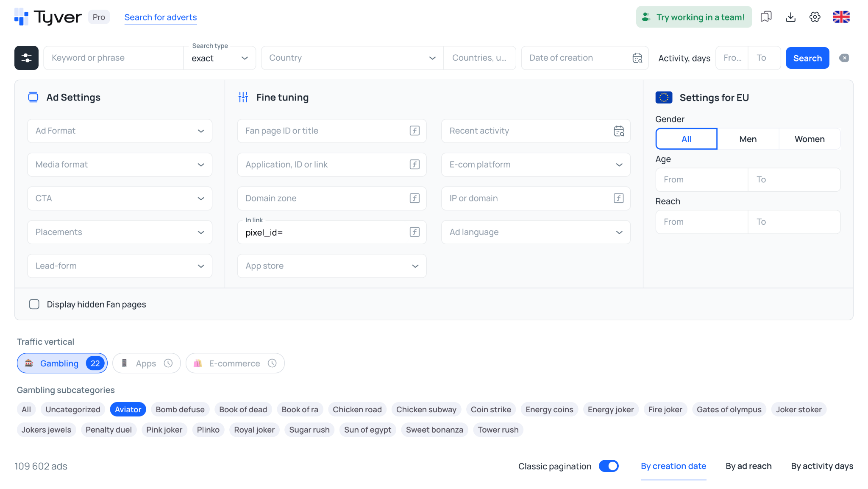
Task: Click function icon in In link field
Action: click(415, 232)
